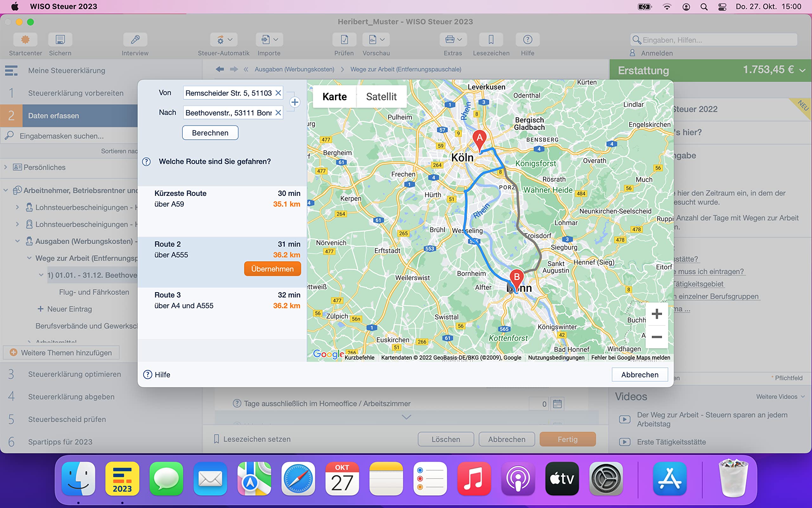
Task: Click the Eingaben, Hilfen search field
Action: [714, 40]
